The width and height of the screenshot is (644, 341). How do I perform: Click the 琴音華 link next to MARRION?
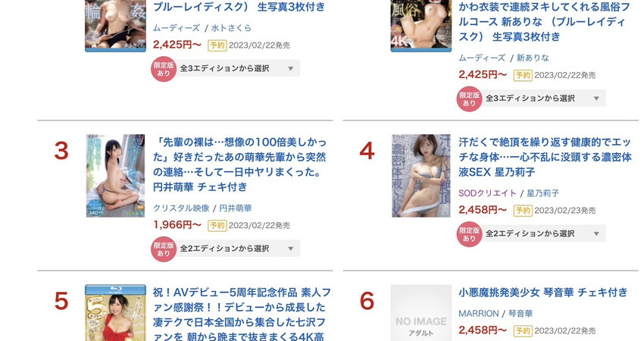click(521, 314)
